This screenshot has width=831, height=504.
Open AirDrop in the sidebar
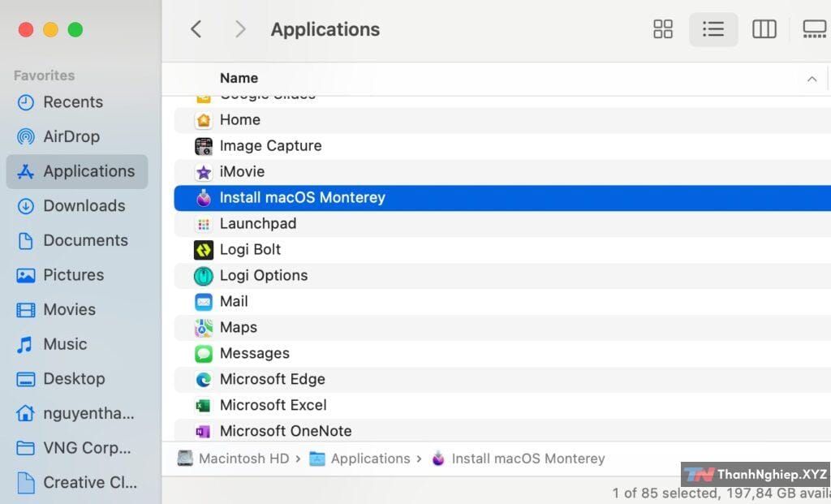click(71, 136)
